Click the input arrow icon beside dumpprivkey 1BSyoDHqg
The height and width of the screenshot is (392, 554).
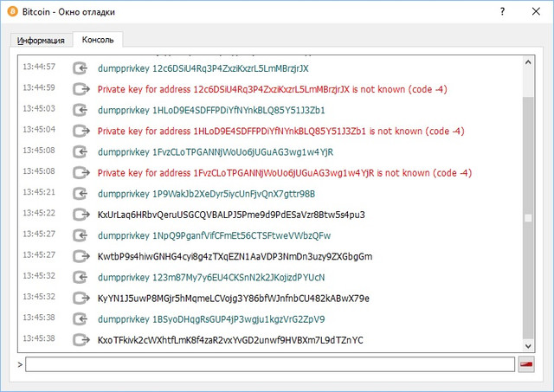coord(81,319)
